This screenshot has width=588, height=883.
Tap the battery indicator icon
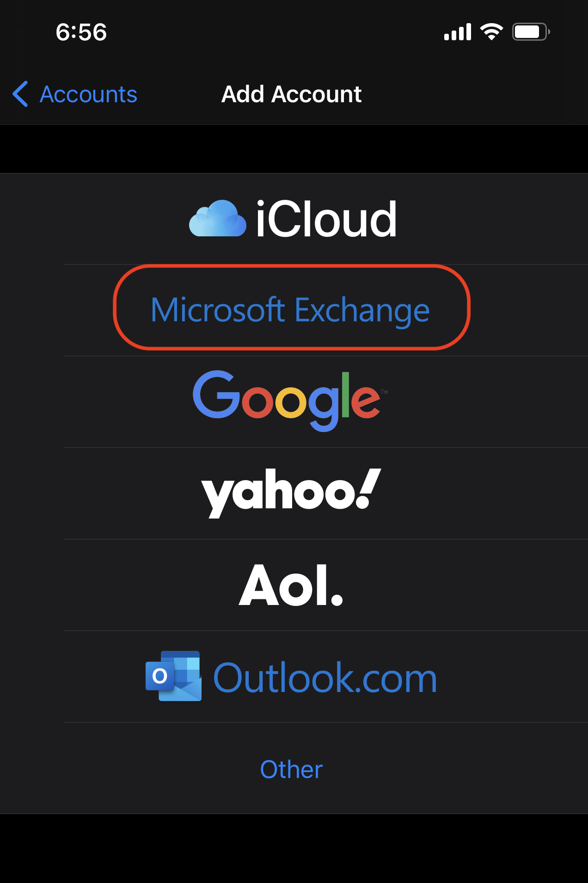pyautogui.click(x=531, y=31)
